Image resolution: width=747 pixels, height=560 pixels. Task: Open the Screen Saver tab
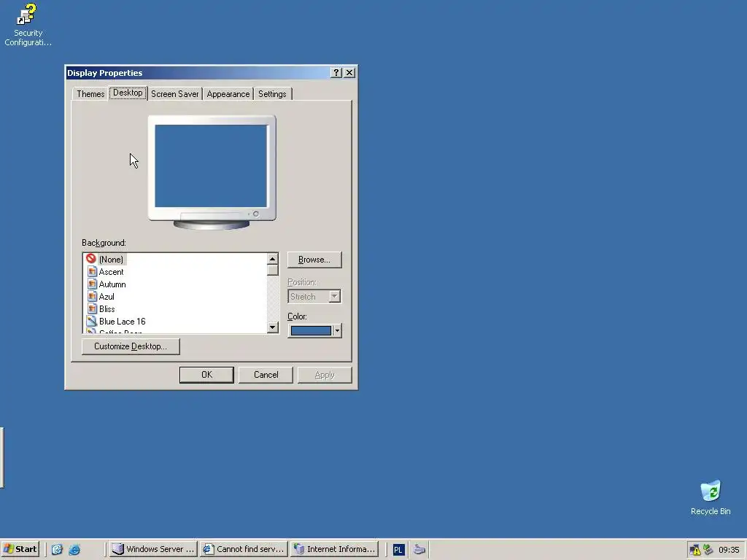(175, 94)
